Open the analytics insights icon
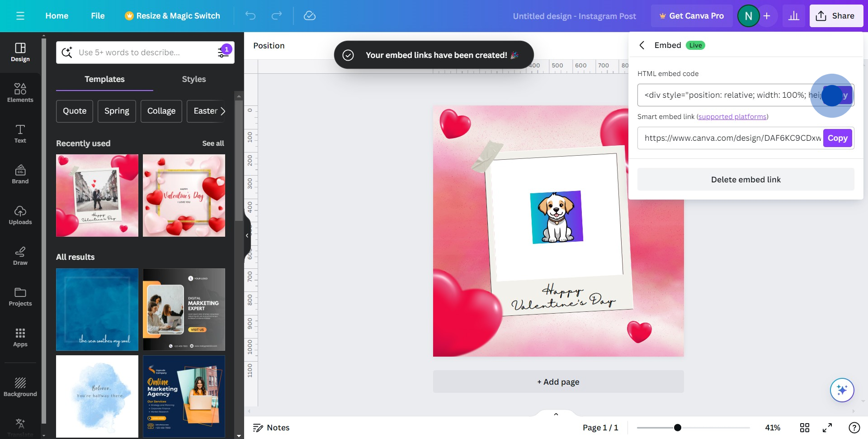The height and width of the screenshot is (439, 868). pos(793,16)
